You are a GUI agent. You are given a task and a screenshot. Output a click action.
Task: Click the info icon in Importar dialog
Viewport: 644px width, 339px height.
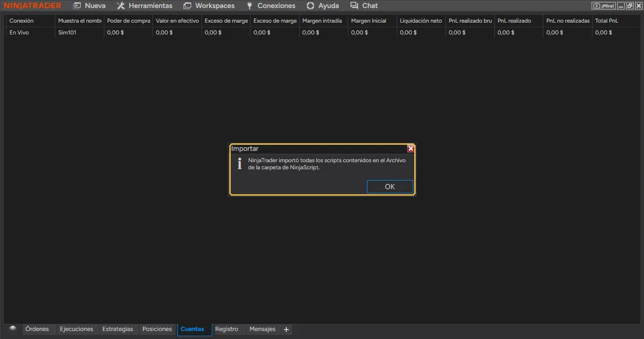(x=239, y=163)
